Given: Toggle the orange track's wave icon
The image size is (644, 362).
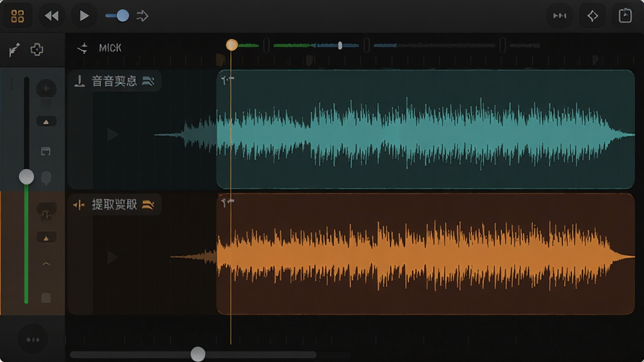Looking at the screenshot, I should [x=148, y=204].
